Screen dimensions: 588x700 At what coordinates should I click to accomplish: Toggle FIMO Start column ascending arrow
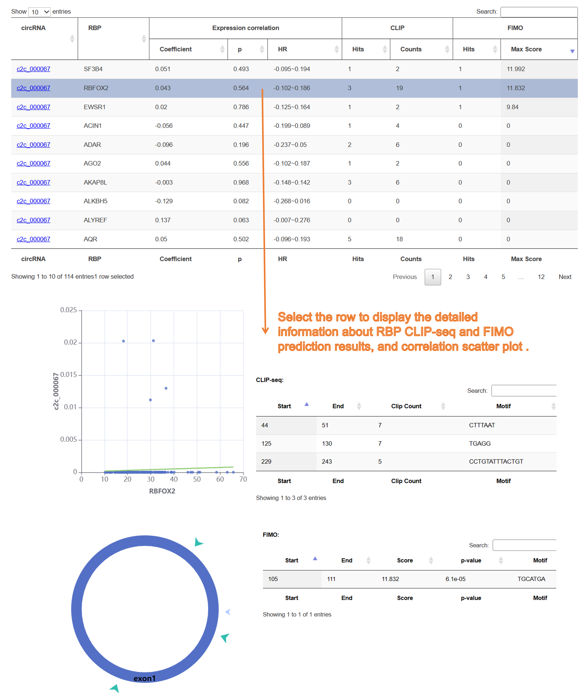(x=315, y=558)
